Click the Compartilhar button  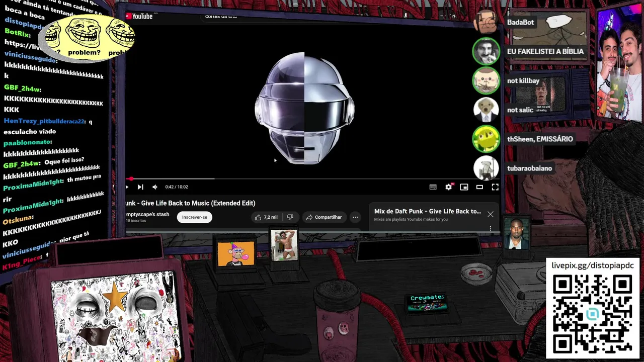point(324,217)
